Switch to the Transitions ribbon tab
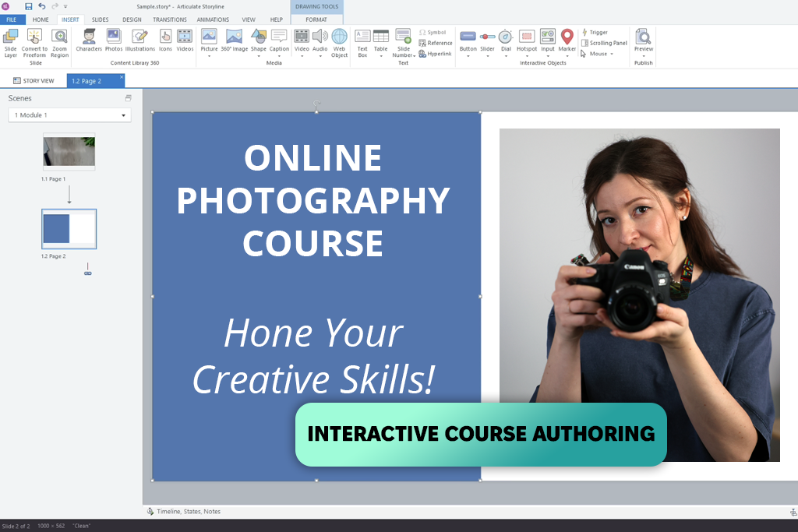The width and height of the screenshot is (798, 532). (169, 19)
